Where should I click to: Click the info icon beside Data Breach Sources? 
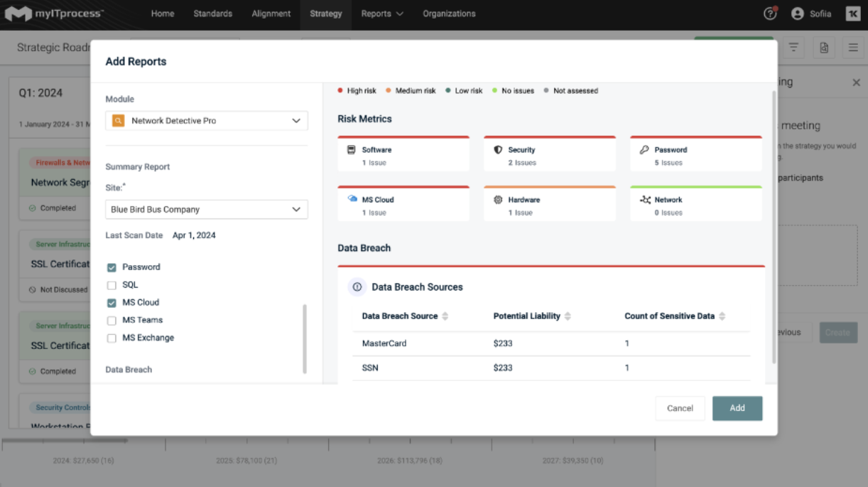tap(357, 287)
